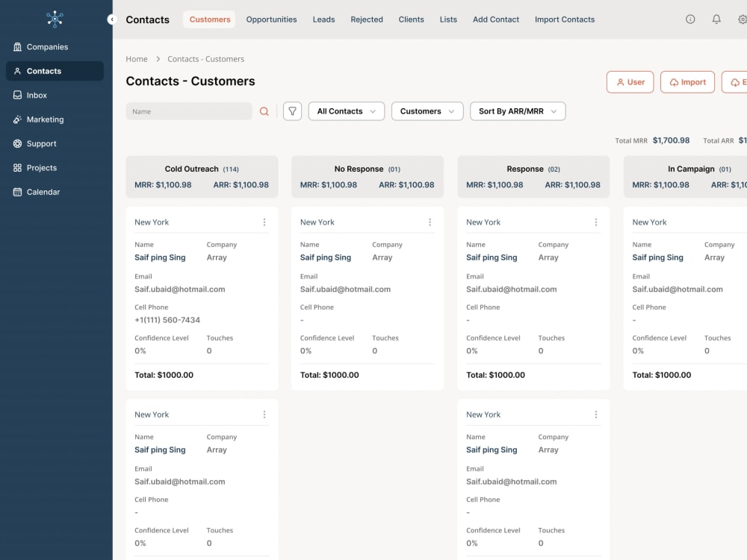The height and width of the screenshot is (560, 747).
Task: Click the No Response column header
Action: (368, 177)
